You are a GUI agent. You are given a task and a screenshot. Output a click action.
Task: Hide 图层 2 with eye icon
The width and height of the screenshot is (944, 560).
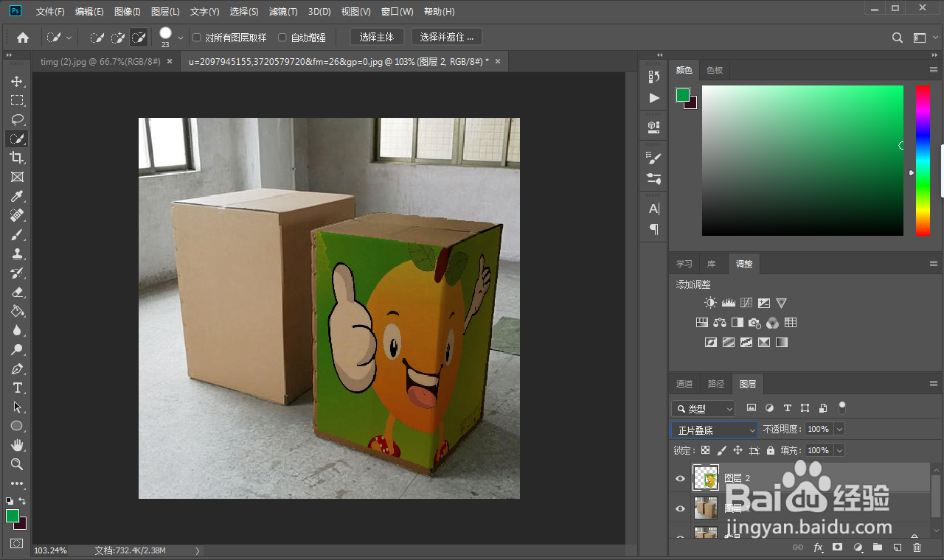(681, 478)
